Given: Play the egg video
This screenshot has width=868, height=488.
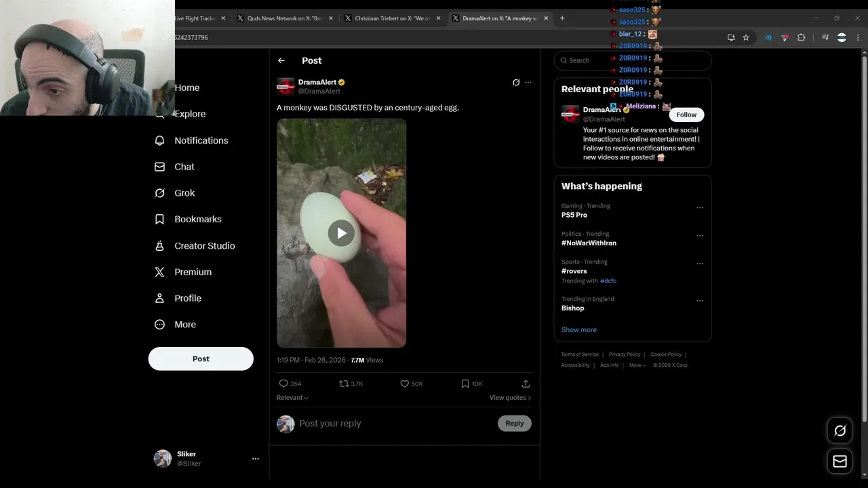Looking at the screenshot, I should tap(341, 233).
